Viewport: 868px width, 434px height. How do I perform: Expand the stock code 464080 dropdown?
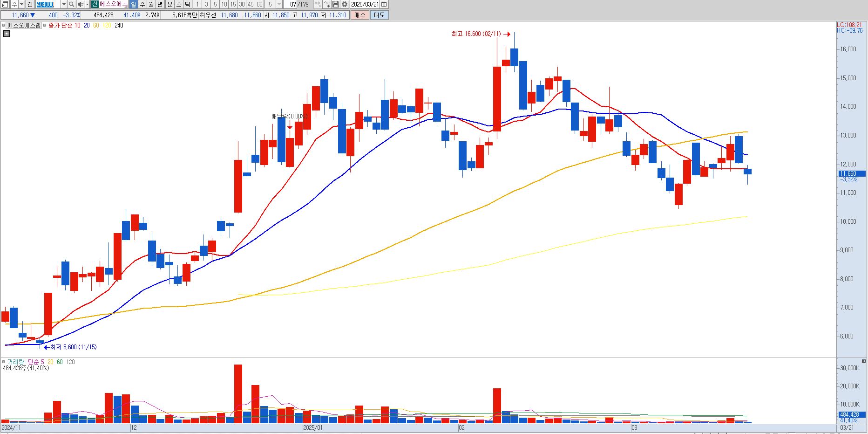pyautogui.click(x=64, y=4)
